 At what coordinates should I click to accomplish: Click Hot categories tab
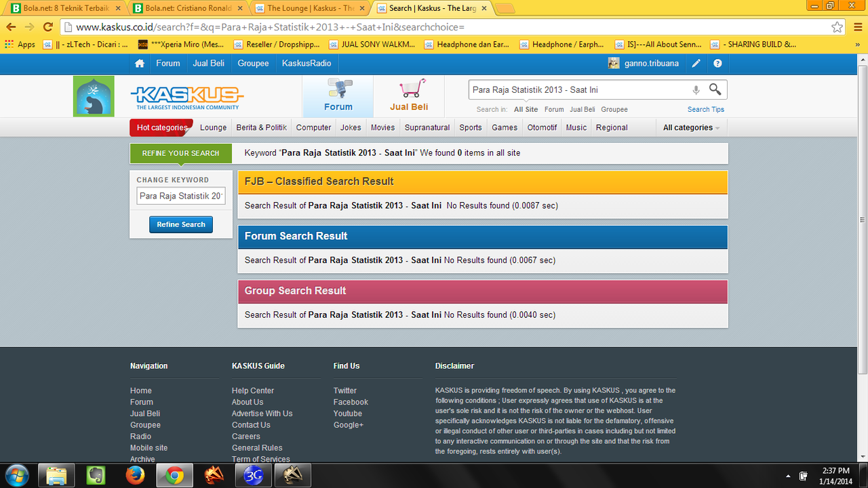[161, 127]
